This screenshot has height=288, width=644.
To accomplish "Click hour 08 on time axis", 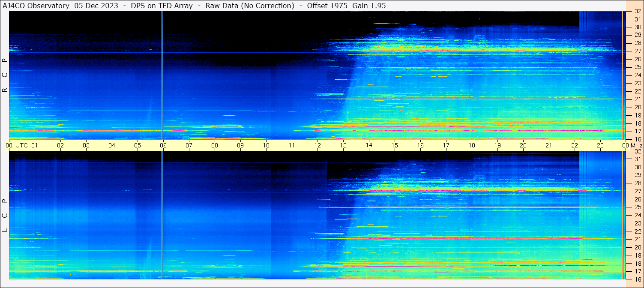I will (215, 145).
